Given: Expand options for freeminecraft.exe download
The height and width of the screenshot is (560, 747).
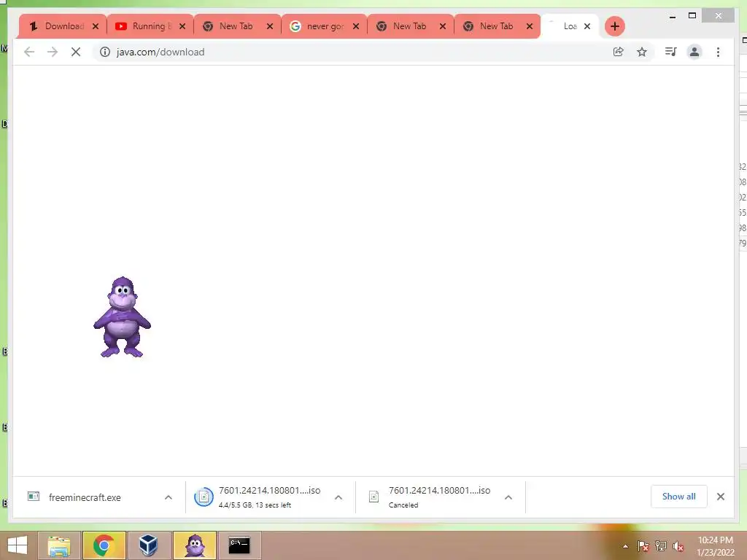Looking at the screenshot, I should click(x=169, y=497).
